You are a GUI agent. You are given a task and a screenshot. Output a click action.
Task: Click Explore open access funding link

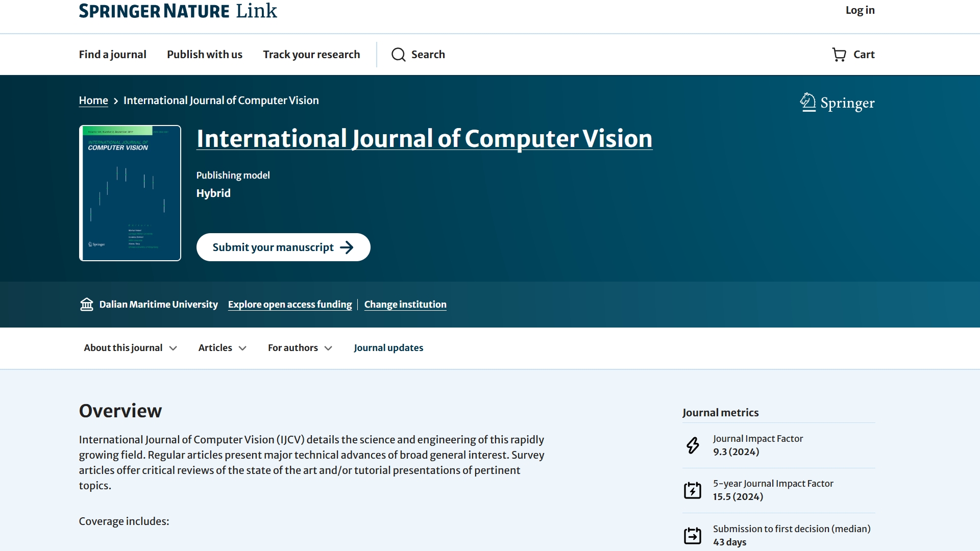coord(290,305)
